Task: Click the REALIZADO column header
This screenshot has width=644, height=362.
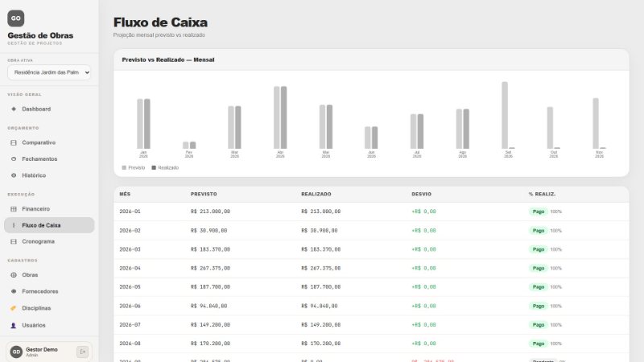Action: 316,194
